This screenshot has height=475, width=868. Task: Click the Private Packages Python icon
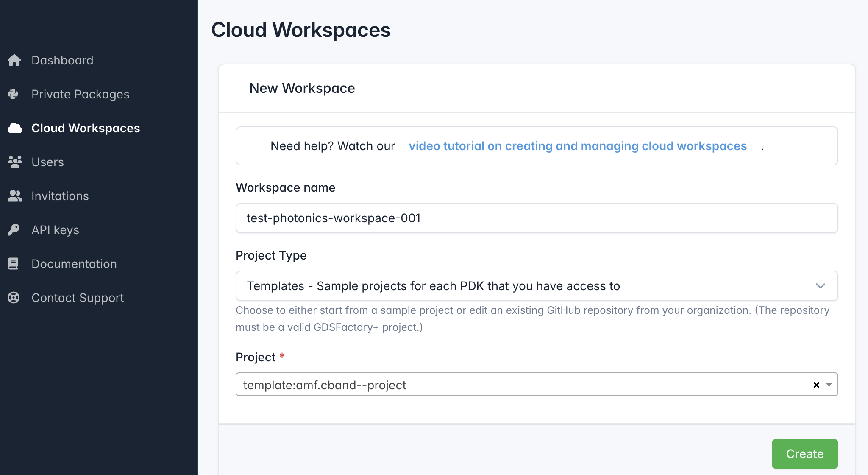pyautogui.click(x=14, y=94)
